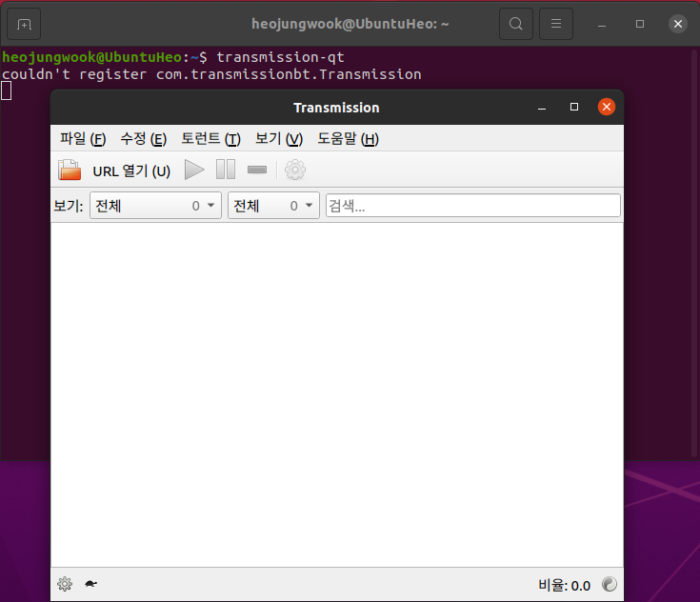Maximize the Transmission window
Screen dimensions: 700x602
574,107
